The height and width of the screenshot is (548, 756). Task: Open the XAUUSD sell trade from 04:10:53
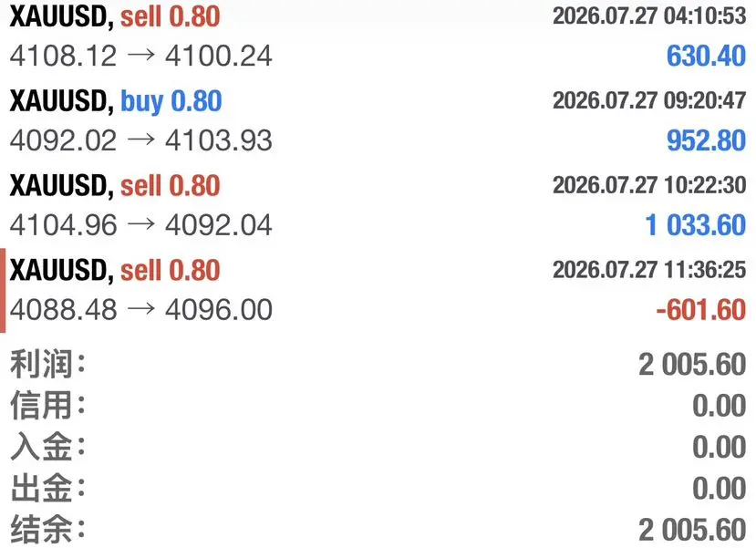tap(378, 36)
